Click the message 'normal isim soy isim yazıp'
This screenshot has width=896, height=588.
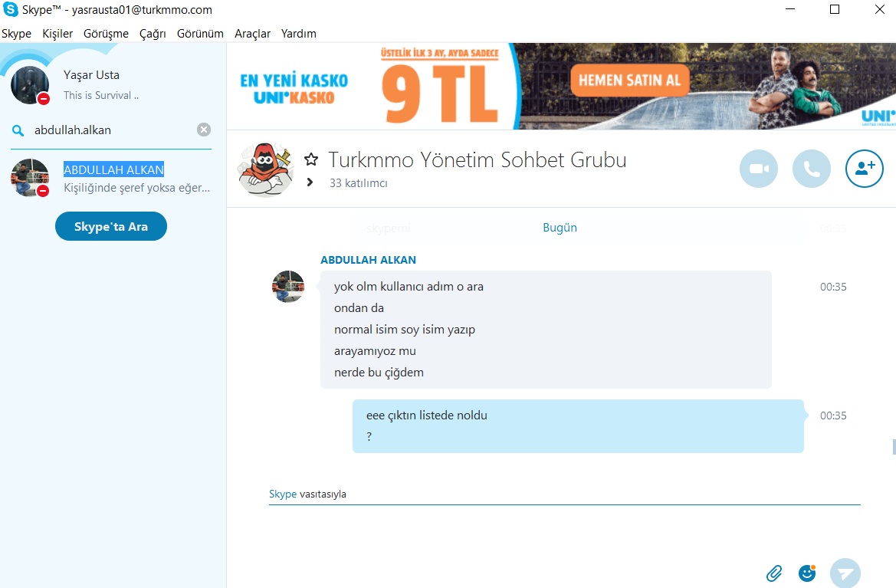tap(405, 330)
